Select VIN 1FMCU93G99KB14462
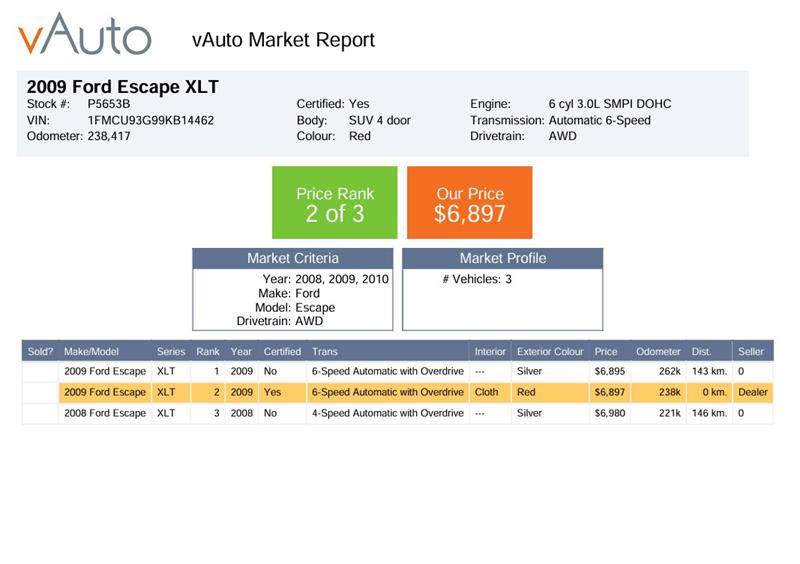This screenshot has width=800, height=564. click(x=151, y=120)
